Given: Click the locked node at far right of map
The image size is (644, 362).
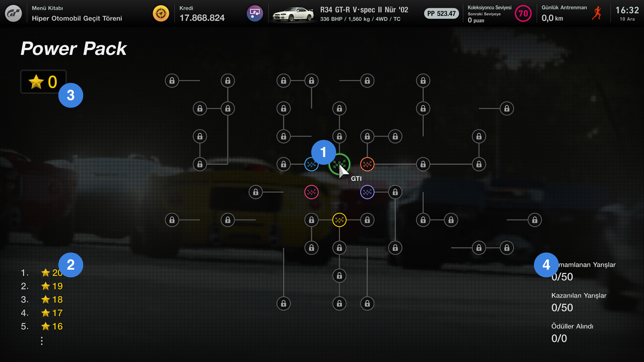Looking at the screenshot, I should tap(535, 220).
